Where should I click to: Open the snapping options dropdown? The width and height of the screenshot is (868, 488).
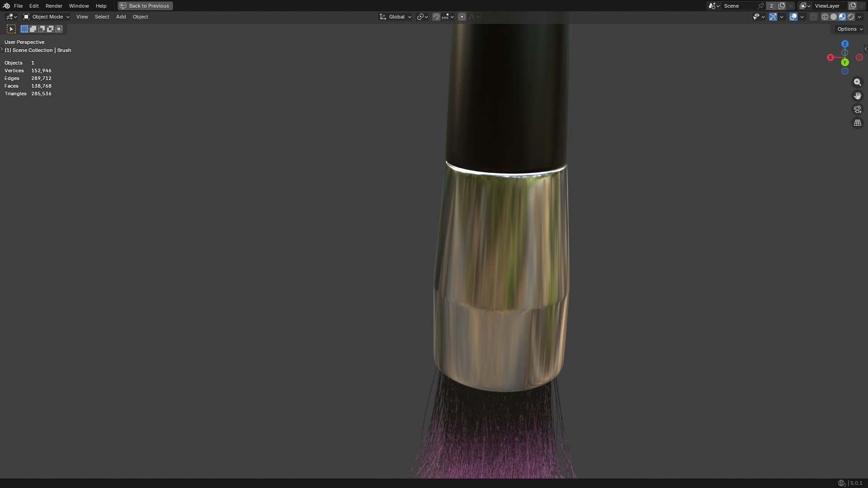448,17
